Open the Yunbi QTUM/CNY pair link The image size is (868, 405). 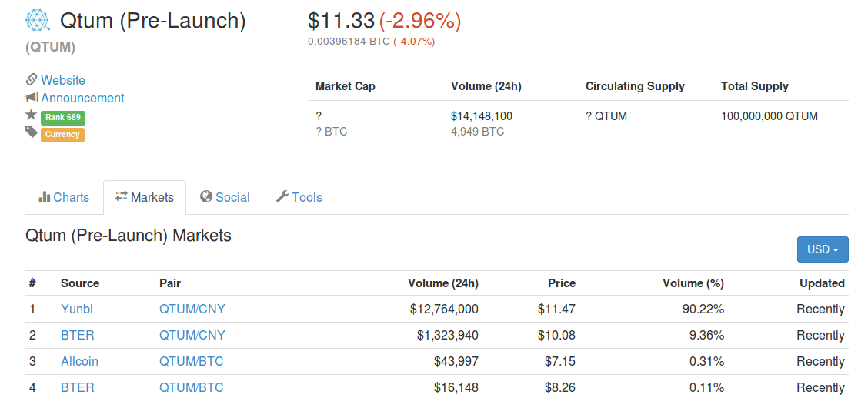(x=192, y=310)
